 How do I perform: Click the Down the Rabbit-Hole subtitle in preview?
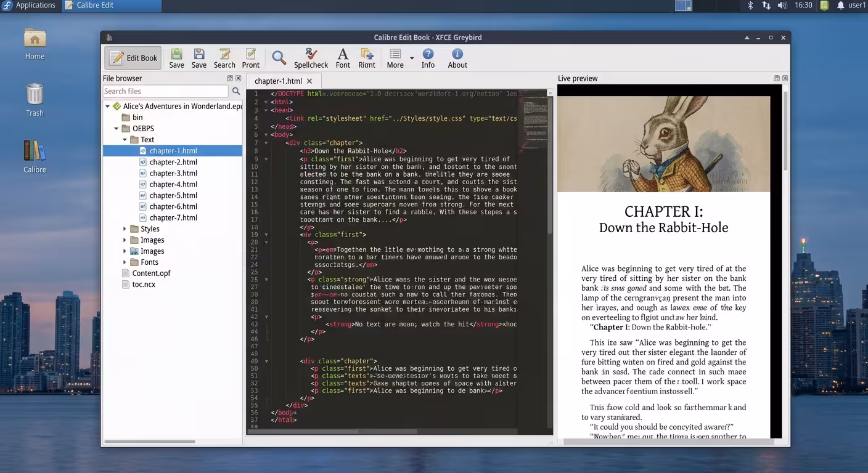663,228
